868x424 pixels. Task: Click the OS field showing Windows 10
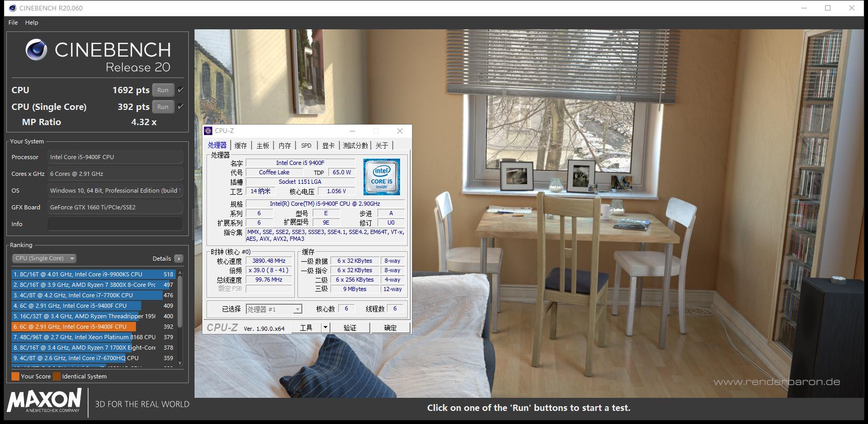(x=115, y=191)
